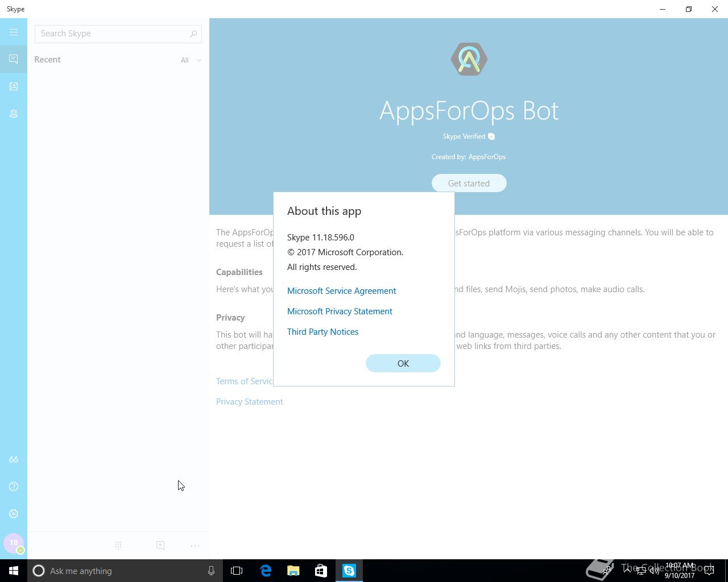Open the bot's Terms of Service link

[x=245, y=381]
